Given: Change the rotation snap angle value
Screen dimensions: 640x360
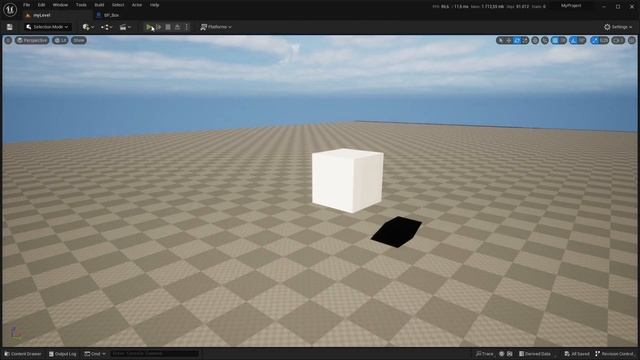Looking at the screenshot, I should coord(582,40).
